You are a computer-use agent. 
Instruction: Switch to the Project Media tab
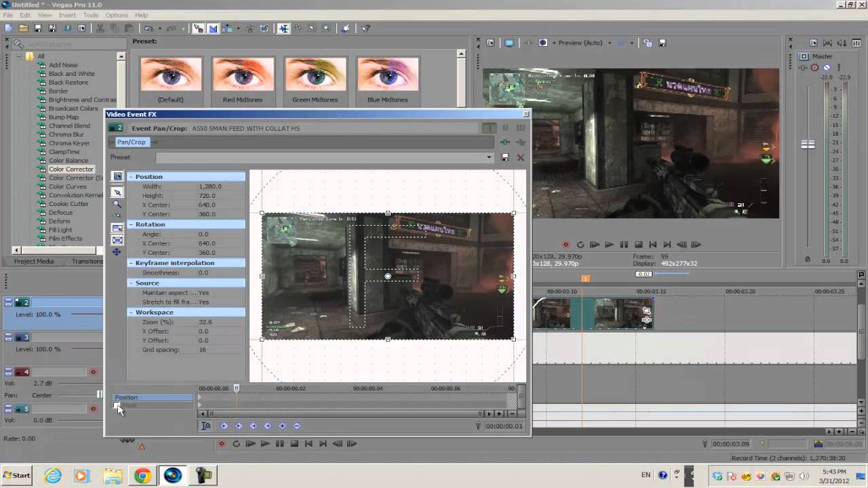pyautogui.click(x=34, y=261)
